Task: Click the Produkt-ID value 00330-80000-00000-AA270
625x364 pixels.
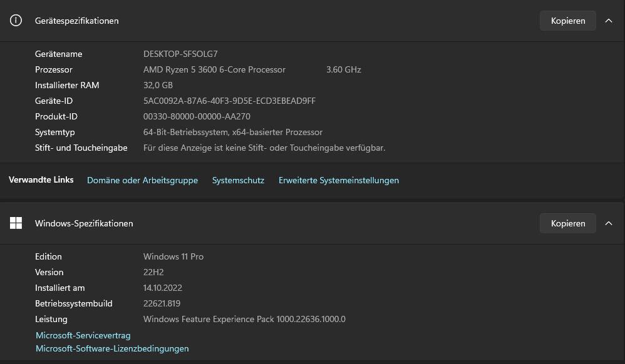Action: [197, 116]
